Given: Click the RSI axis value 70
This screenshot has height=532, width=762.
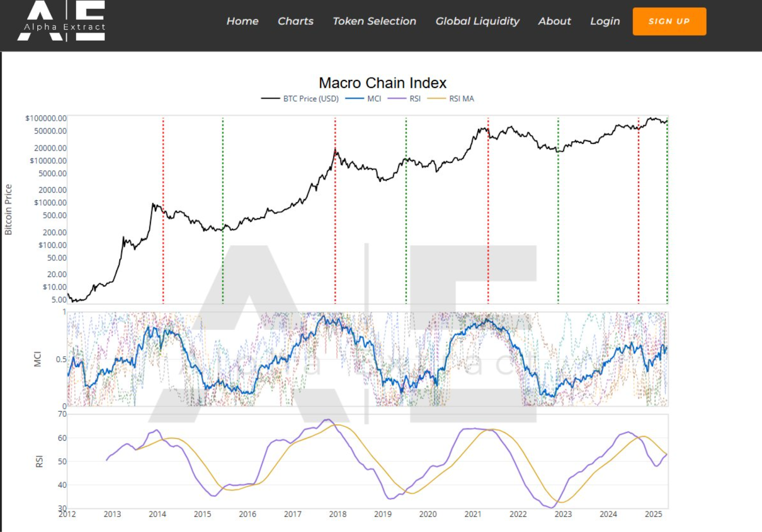Looking at the screenshot, I should pyautogui.click(x=62, y=414).
